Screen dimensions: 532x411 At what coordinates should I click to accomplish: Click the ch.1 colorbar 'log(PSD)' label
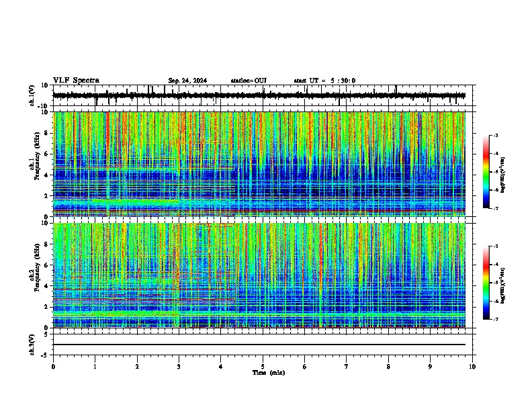tap(503, 175)
